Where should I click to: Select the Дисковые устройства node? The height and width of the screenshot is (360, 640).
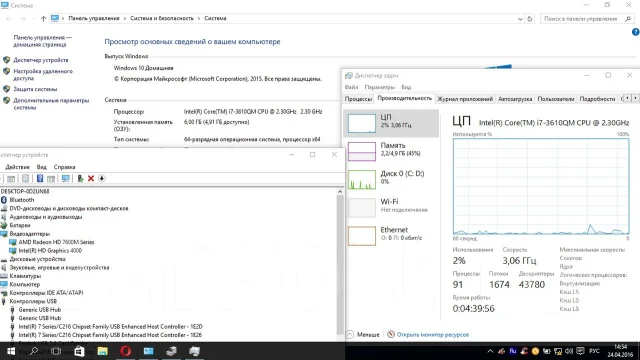tap(38, 259)
